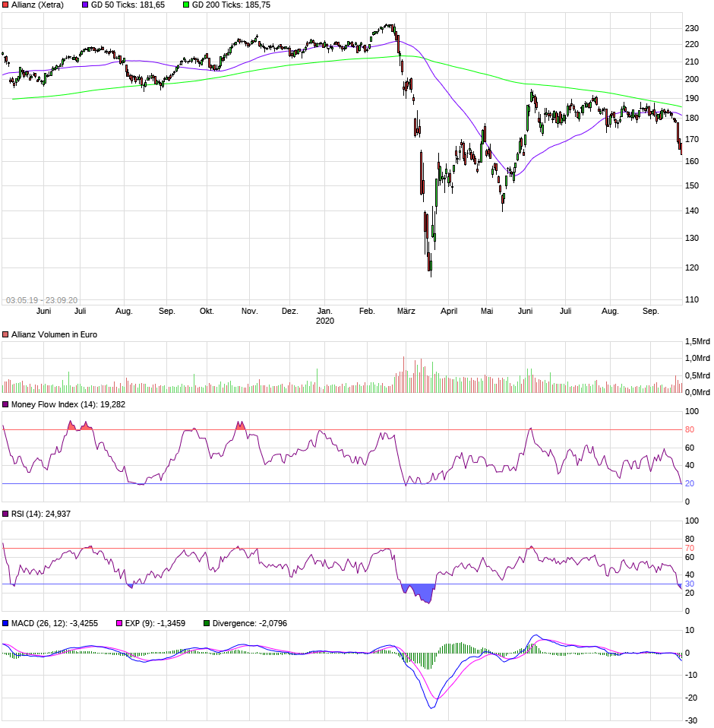Click the volume axis label 0,5Mrd
The image size is (714, 728).
click(x=697, y=375)
